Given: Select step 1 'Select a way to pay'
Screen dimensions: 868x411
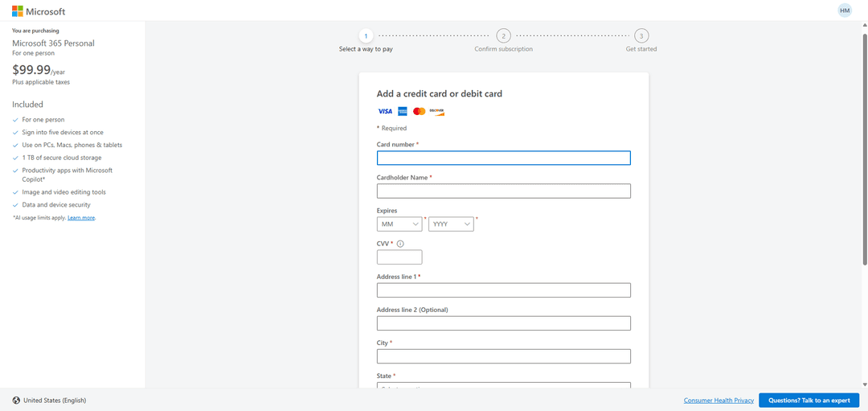Looking at the screenshot, I should [366, 36].
